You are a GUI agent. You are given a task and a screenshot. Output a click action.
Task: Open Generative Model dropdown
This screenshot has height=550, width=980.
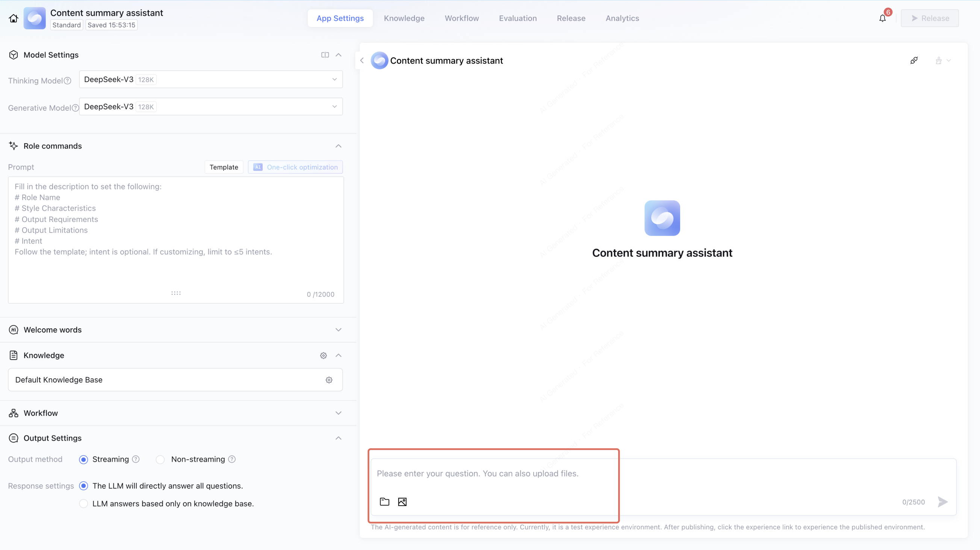[211, 107]
